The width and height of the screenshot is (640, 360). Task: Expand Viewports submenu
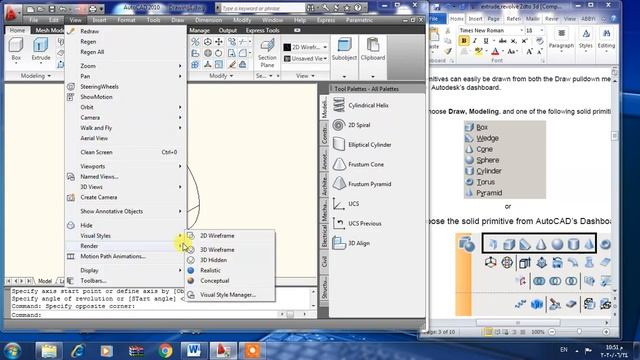point(126,166)
